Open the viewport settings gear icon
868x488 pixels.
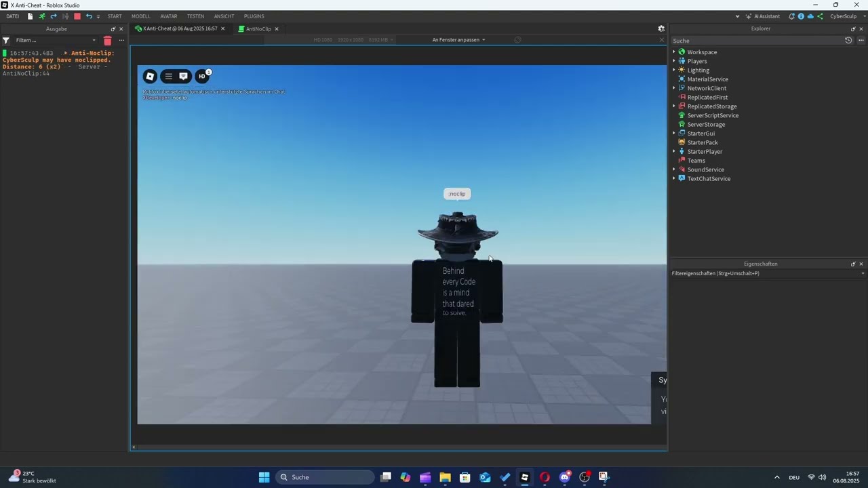click(x=661, y=29)
